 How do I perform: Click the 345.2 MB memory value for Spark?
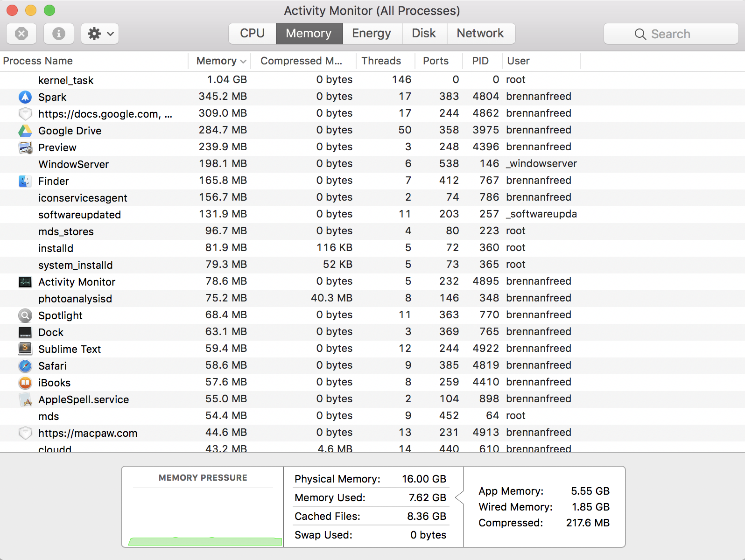[223, 96]
